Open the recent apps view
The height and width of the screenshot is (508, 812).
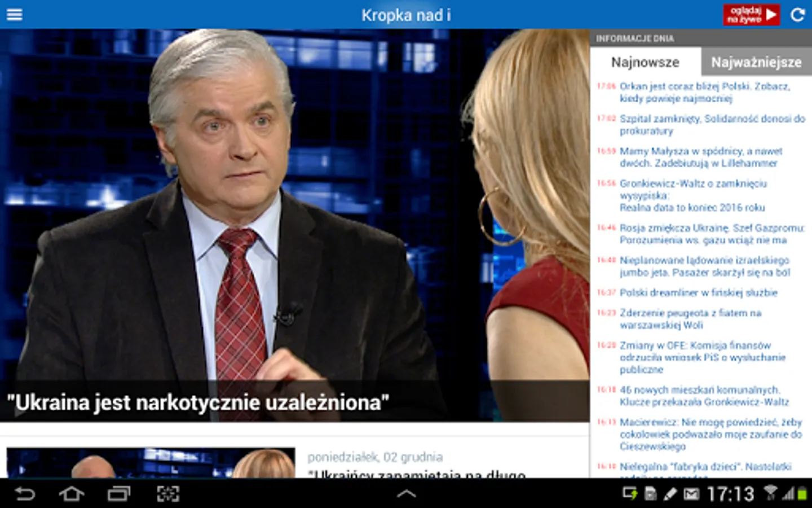[118, 494]
